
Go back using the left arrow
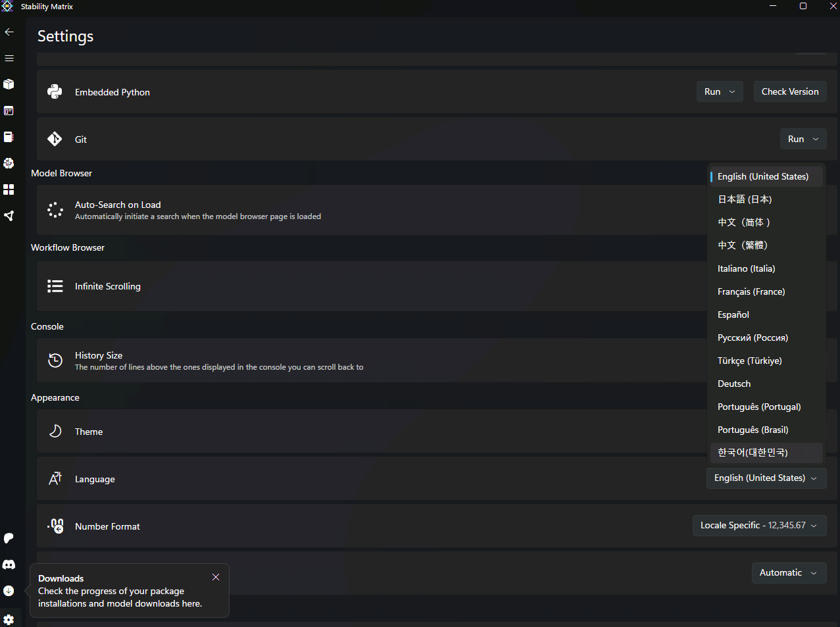point(9,32)
